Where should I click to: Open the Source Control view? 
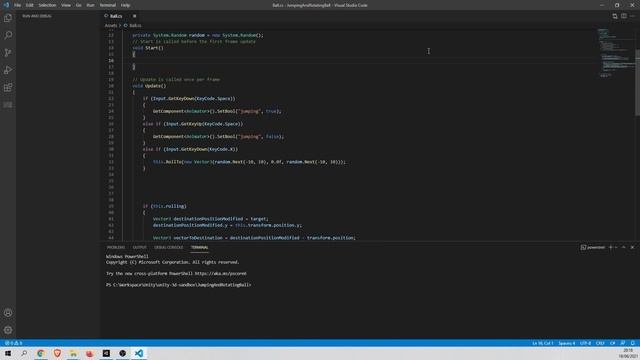pos(8,53)
